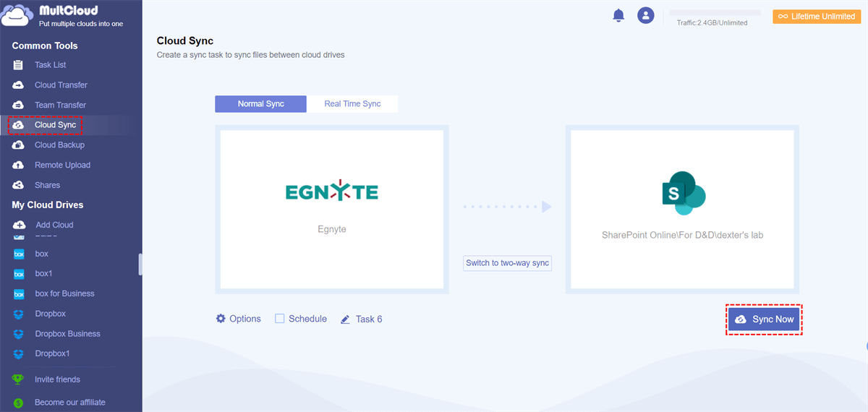
Task: Open box for Business drive
Action: coord(64,294)
